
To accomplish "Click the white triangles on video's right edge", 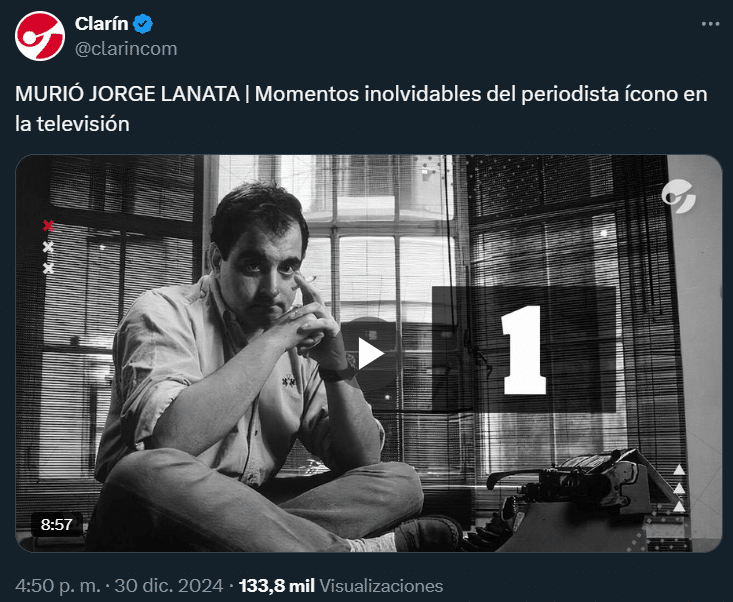I will tap(679, 488).
